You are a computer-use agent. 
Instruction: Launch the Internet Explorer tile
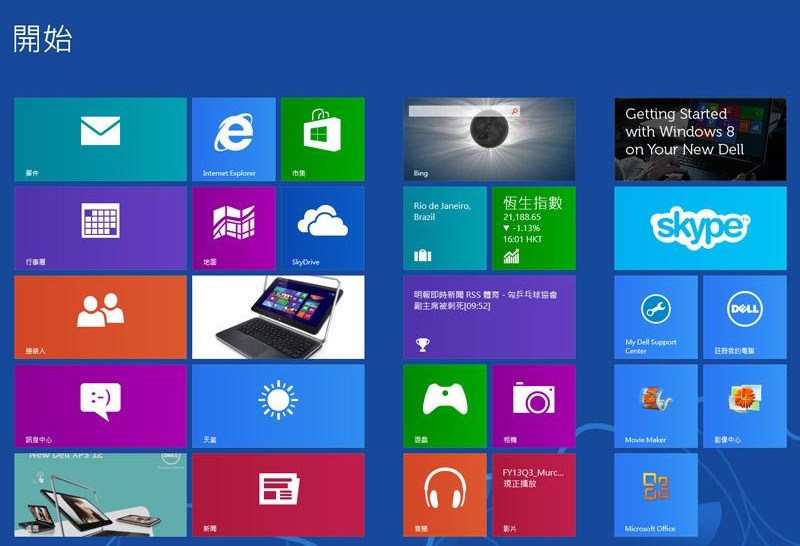point(234,139)
